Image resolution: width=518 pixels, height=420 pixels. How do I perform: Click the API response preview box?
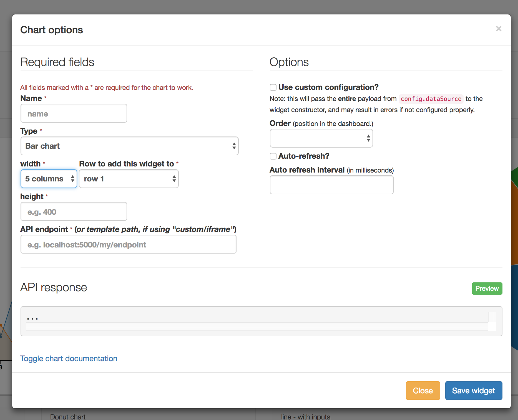point(261,321)
